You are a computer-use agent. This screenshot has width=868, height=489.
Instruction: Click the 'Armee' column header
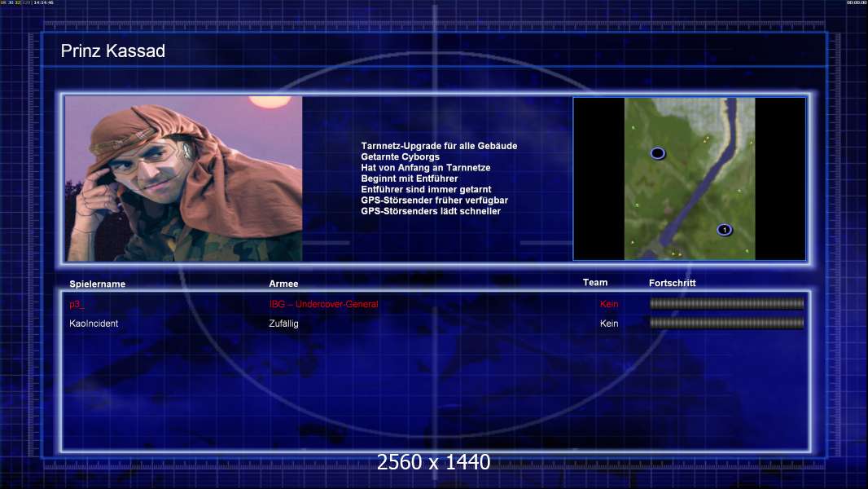coord(283,284)
